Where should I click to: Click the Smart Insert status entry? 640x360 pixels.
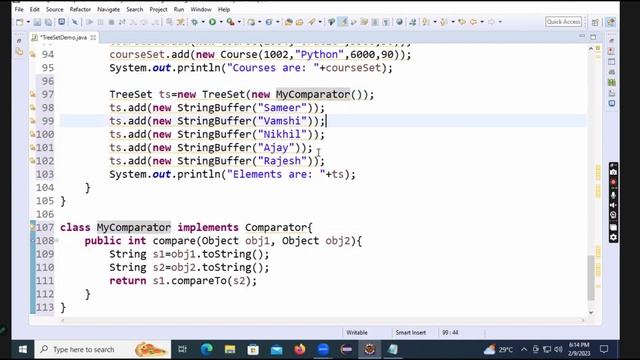[x=411, y=333]
